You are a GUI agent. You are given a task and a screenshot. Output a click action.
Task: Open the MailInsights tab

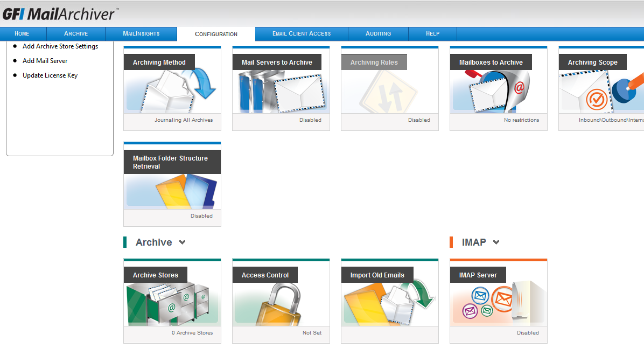tap(141, 34)
